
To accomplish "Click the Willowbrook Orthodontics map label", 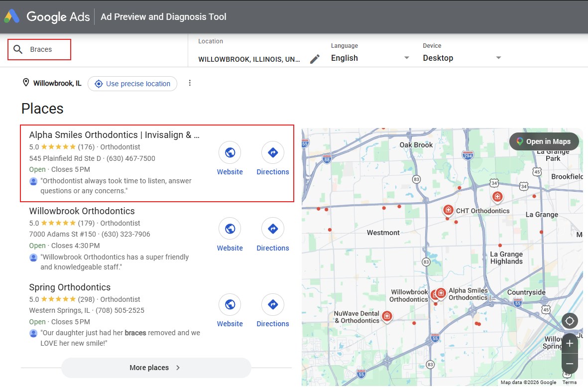I will tap(408, 296).
